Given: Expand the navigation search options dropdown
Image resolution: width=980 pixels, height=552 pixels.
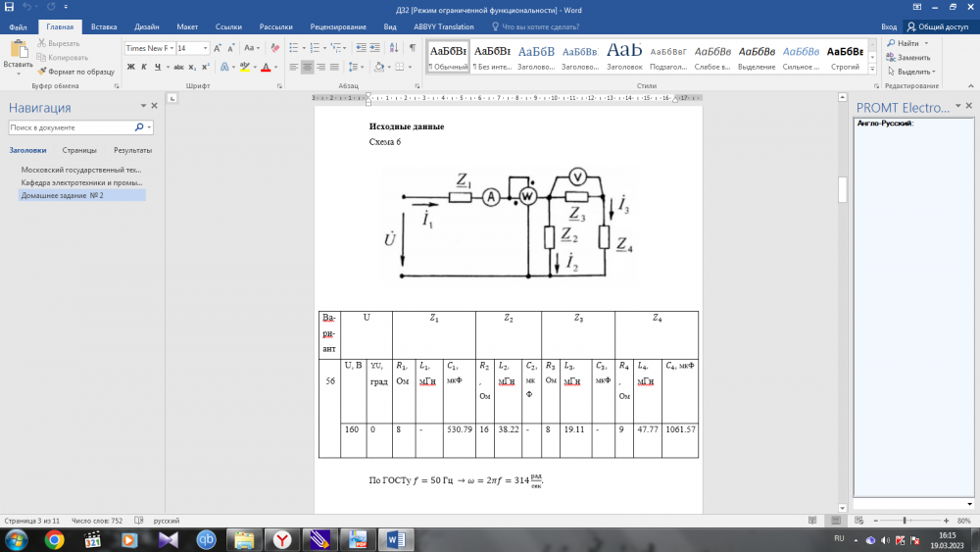Looking at the screenshot, I should [149, 127].
